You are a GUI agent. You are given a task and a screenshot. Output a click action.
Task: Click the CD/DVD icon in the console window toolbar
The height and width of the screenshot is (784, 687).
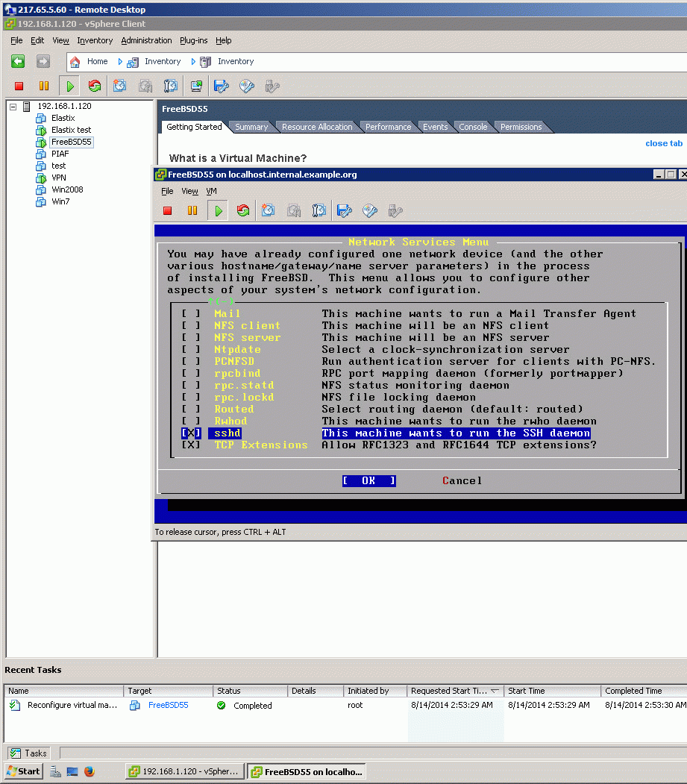coord(370,211)
